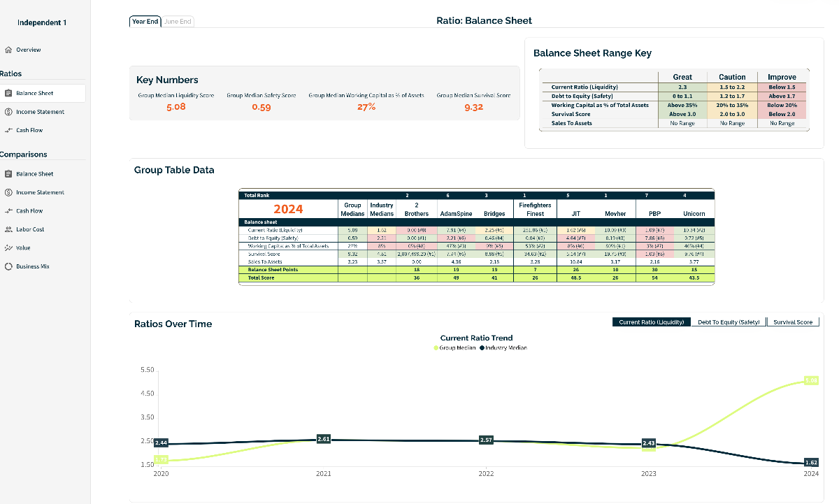Click the Income Statement icon under Comparisons
The image size is (839, 504).
pyautogui.click(x=9, y=192)
